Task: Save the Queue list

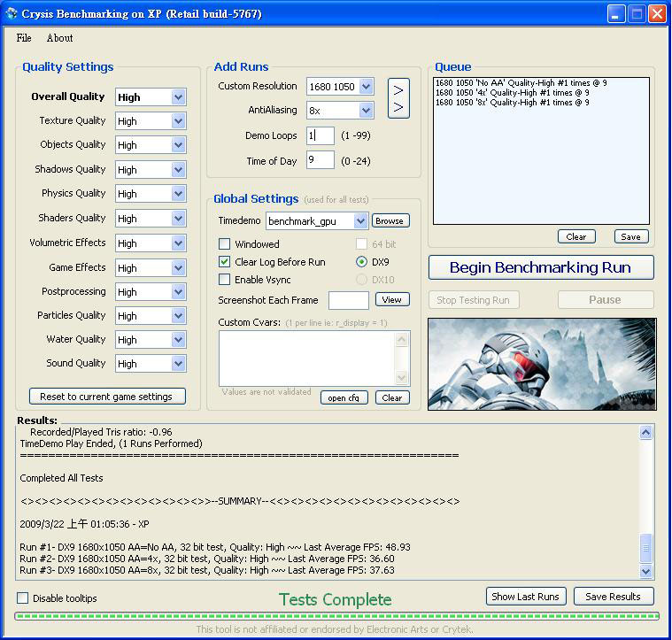Action: click(631, 237)
